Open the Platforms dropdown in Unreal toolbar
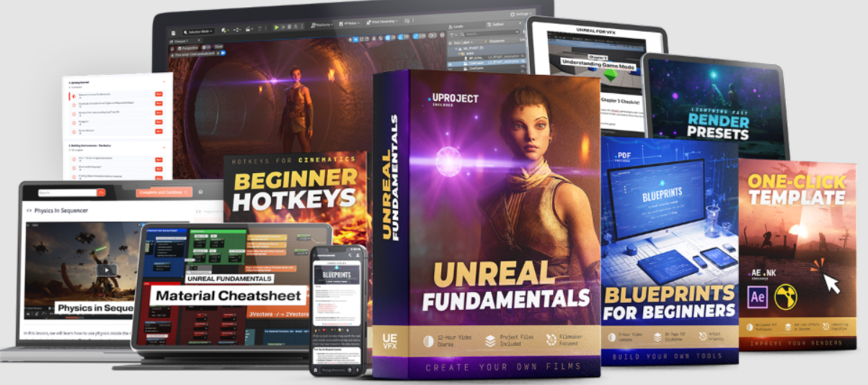The width and height of the screenshot is (868, 385). [322, 25]
